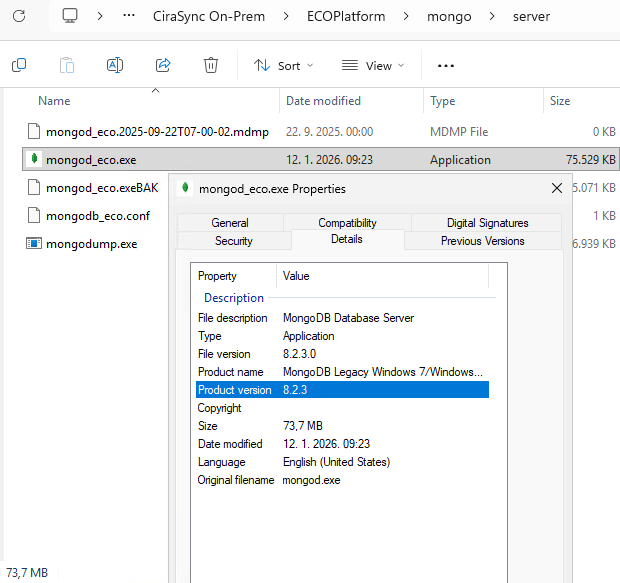Open the Digital Signatures tab
This screenshot has width=620, height=583.
pyautogui.click(x=487, y=223)
